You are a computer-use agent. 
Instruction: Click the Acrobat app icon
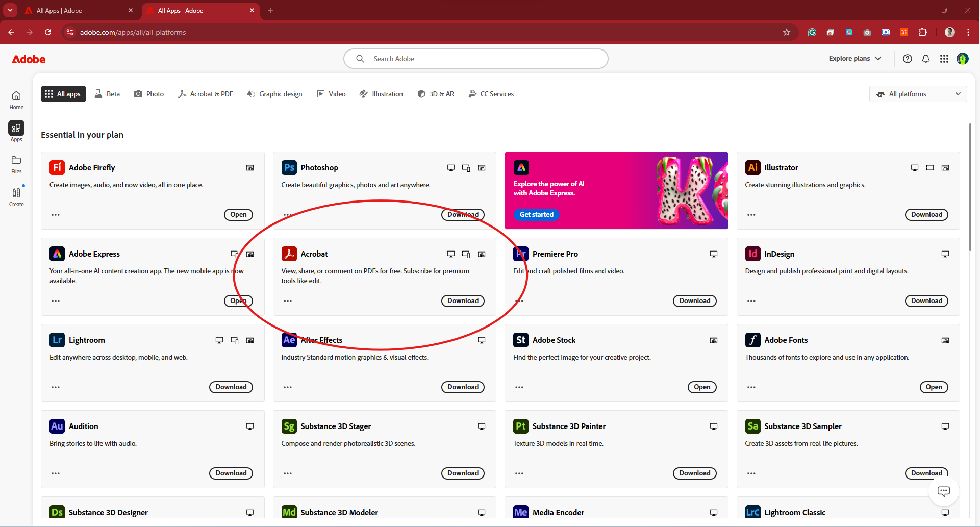(x=289, y=254)
